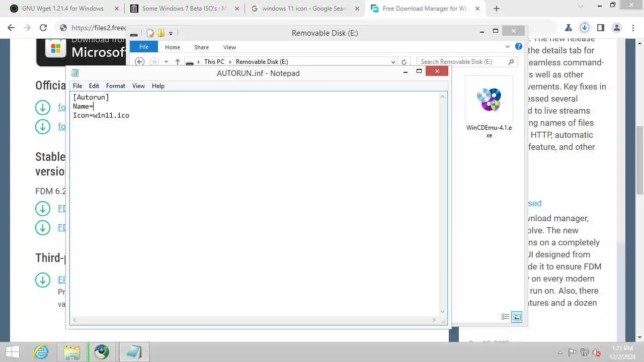This screenshot has width=644, height=362.
Task: Show hidden system tray icons
Action: (560, 352)
